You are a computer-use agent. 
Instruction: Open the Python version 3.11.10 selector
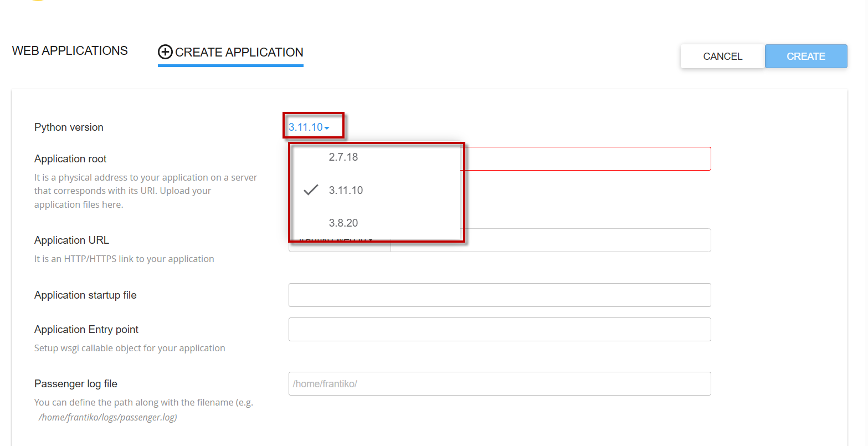coord(306,127)
